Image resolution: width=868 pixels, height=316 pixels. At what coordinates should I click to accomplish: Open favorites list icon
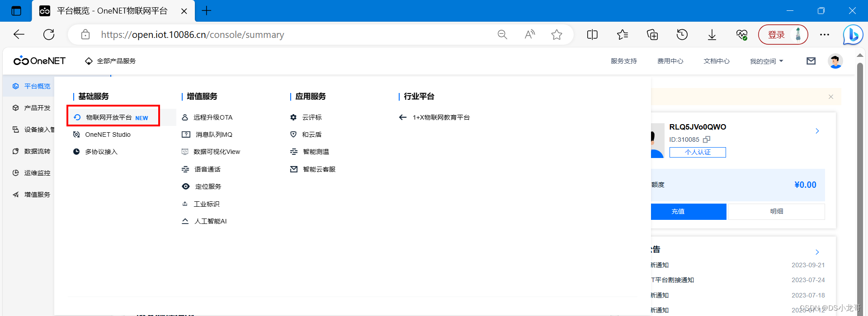[x=623, y=35]
